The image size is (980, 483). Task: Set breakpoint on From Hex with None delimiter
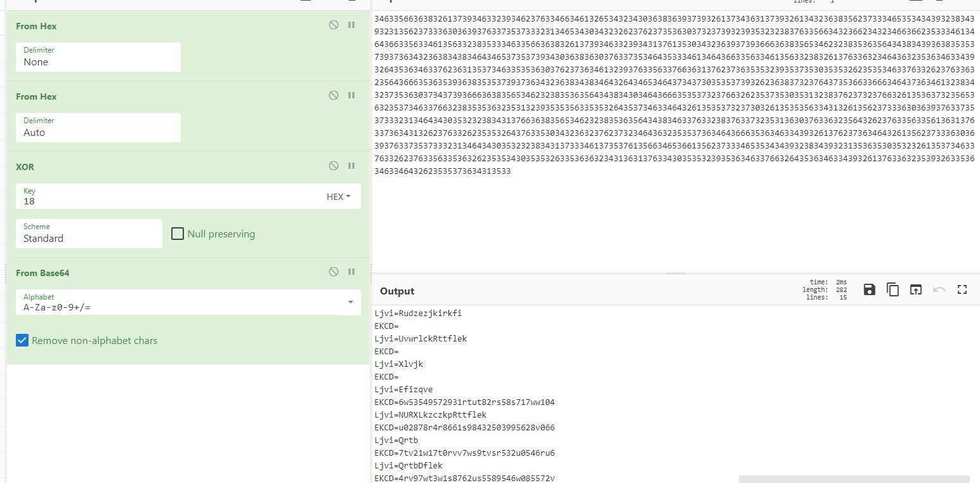(x=351, y=25)
